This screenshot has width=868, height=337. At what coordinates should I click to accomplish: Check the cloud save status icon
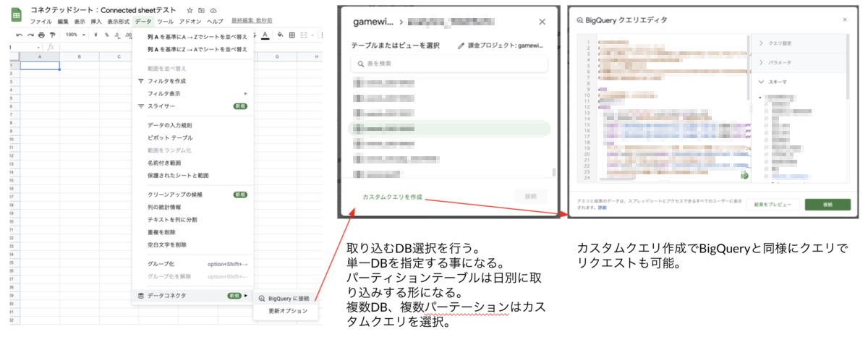pos(213,12)
